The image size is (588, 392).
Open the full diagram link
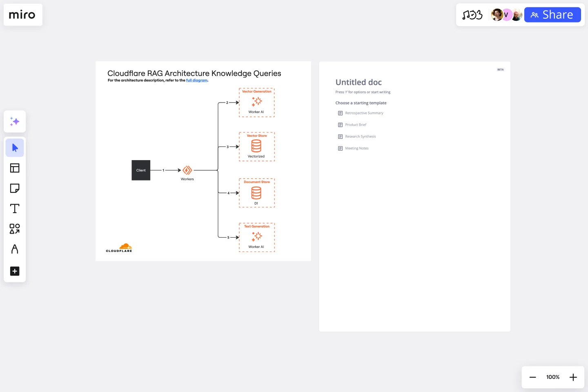click(x=197, y=80)
